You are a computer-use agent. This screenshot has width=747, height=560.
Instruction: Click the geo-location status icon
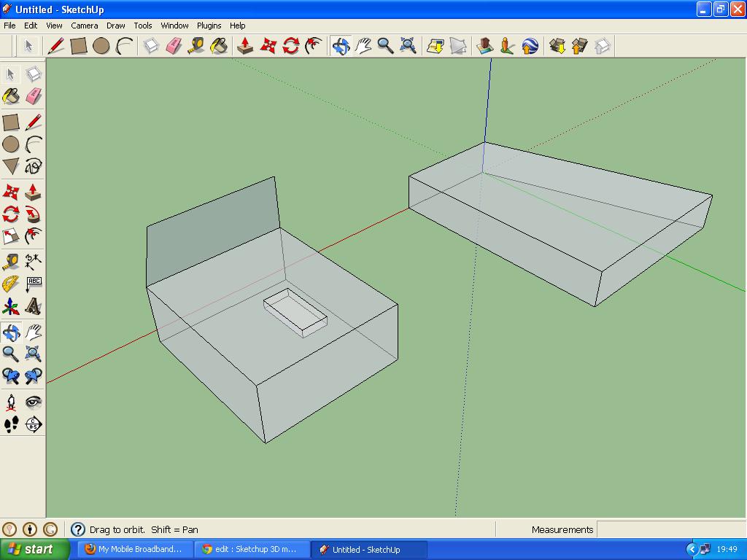tap(9, 529)
